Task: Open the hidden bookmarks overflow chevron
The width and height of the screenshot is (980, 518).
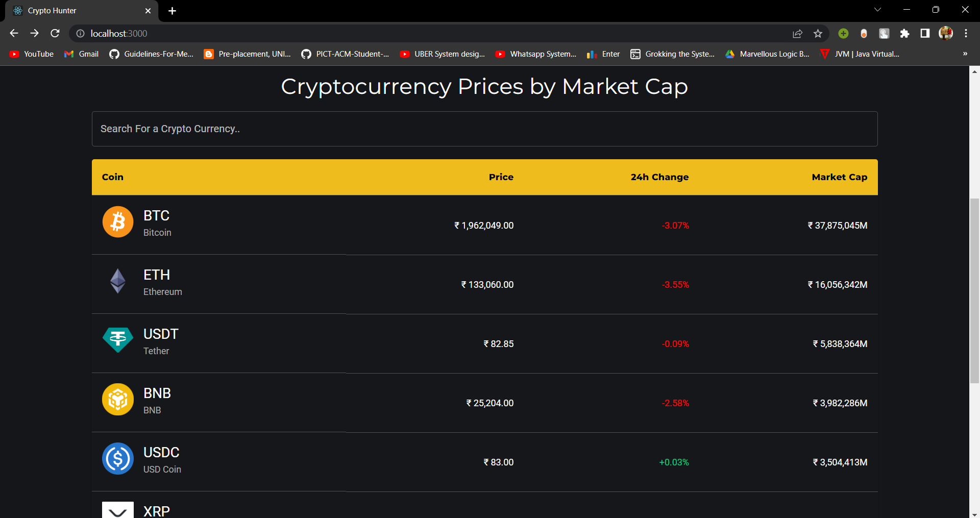Action: click(965, 54)
